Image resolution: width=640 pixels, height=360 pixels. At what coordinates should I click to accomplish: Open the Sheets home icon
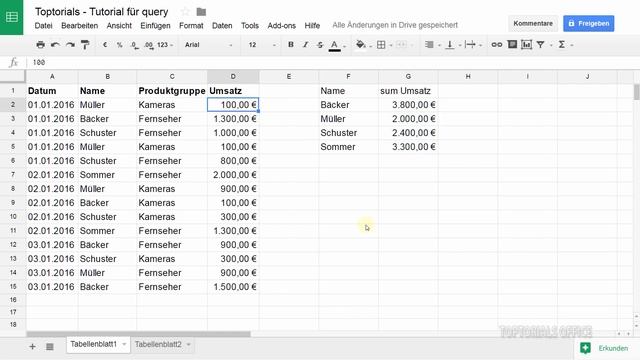click(x=11, y=17)
